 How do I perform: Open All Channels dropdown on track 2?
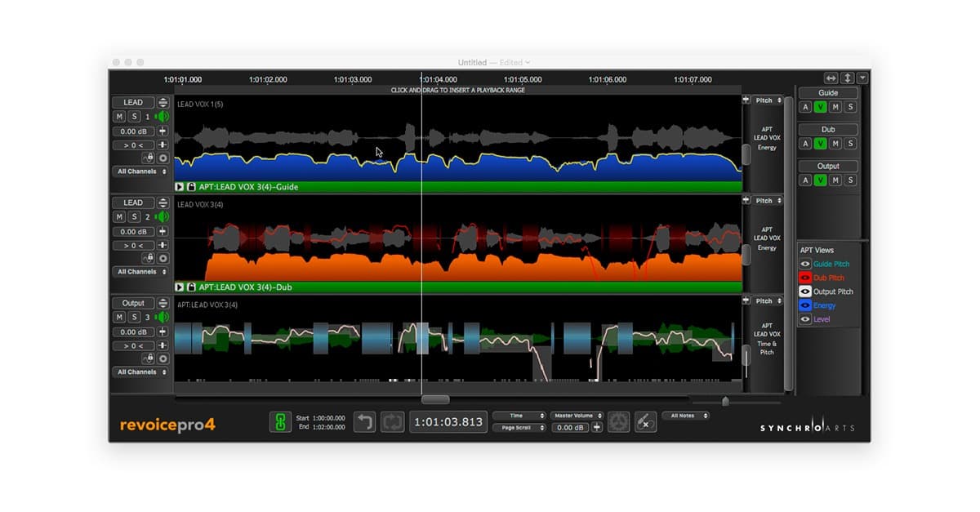(141, 272)
